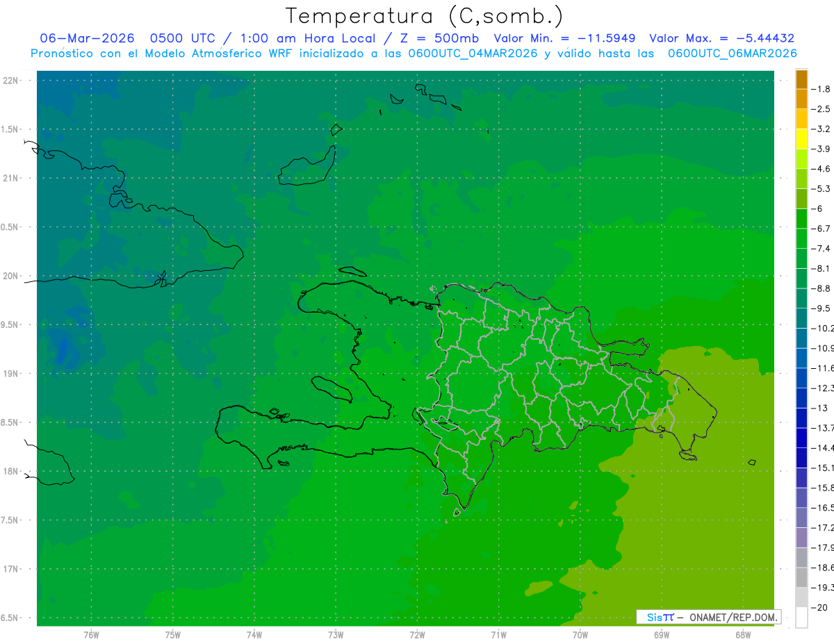Pick the yellow swatch between -3.2 and -3.9

click(801, 139)
